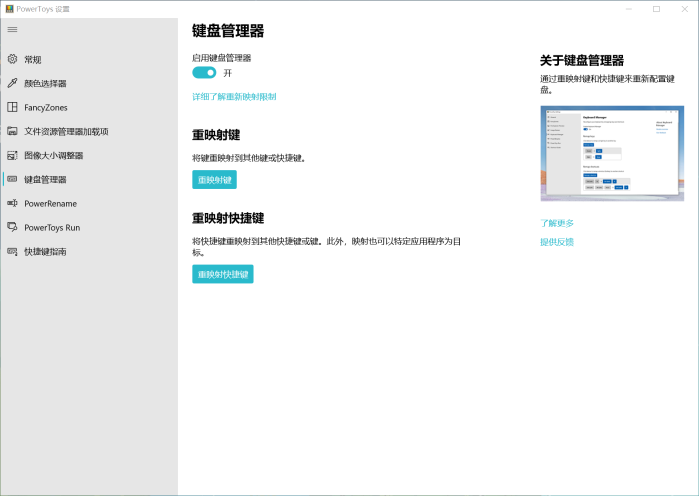Click the 重映射快捷键 button

pos(223,274)
